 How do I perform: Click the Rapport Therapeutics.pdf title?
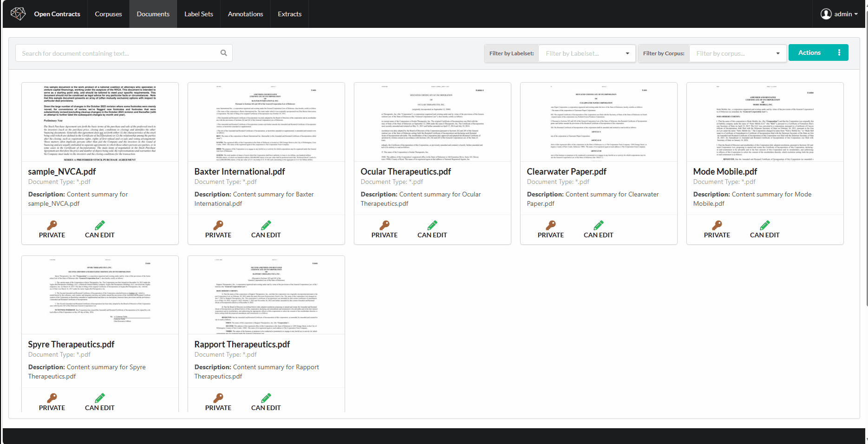[242, 344]
